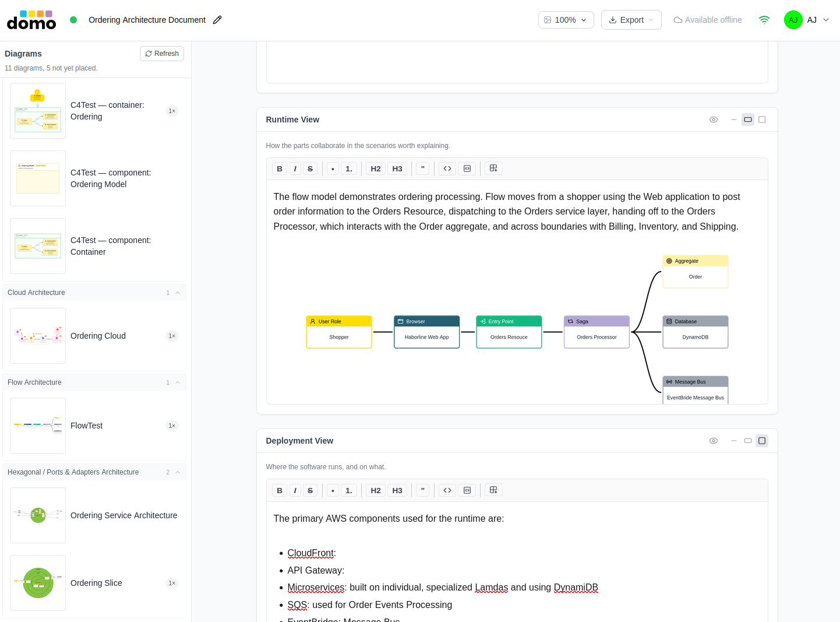Apply H2 heading in Deployment View editor
The width and height of the screenshot is (840, 622).
pos(376,490)
